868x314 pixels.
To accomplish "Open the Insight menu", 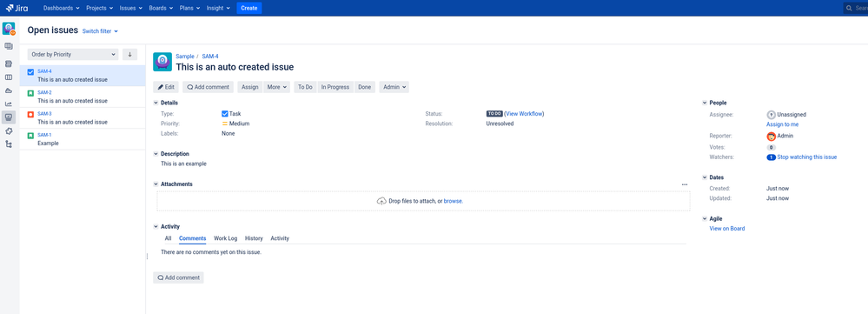I will (x=218, y=8).
